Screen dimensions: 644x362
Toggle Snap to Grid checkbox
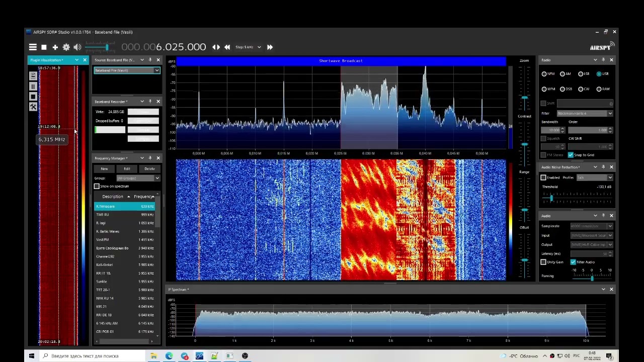tap(571, 155)
